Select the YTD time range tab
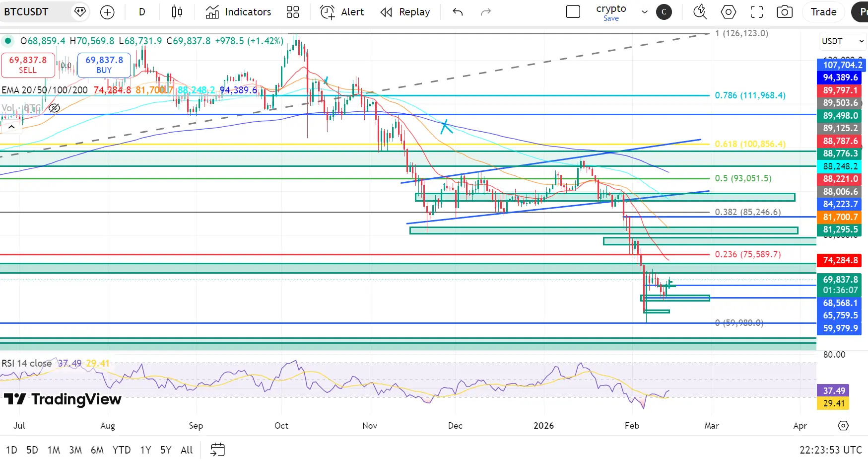The image size is (868, 462). [x=122, y=450]
